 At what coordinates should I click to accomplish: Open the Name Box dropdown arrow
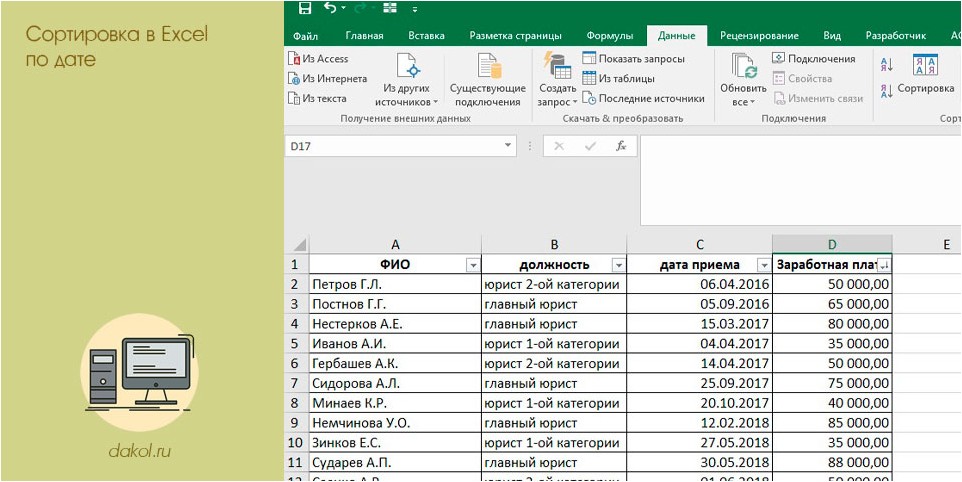click(x=507, y=146)
